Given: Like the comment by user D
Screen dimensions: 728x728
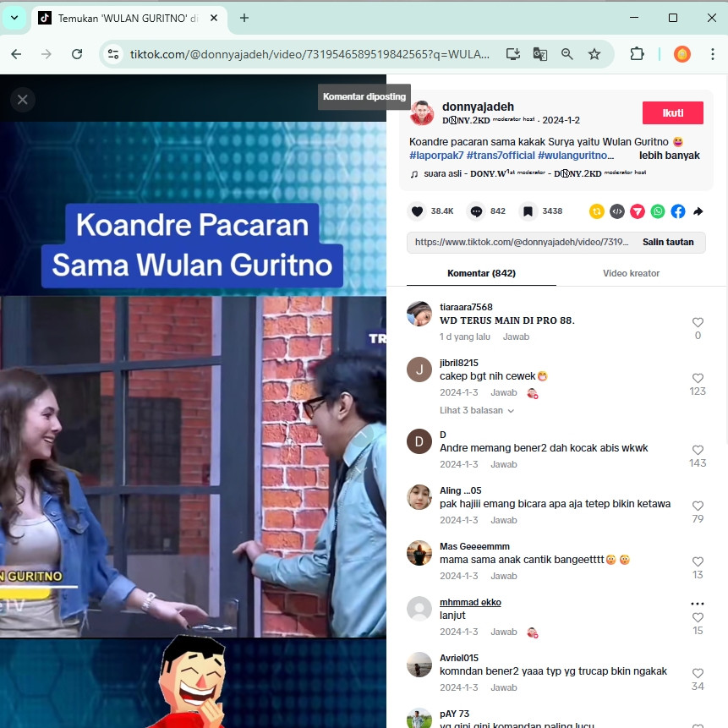Looking at the screenshot, I should pos(698,450).
